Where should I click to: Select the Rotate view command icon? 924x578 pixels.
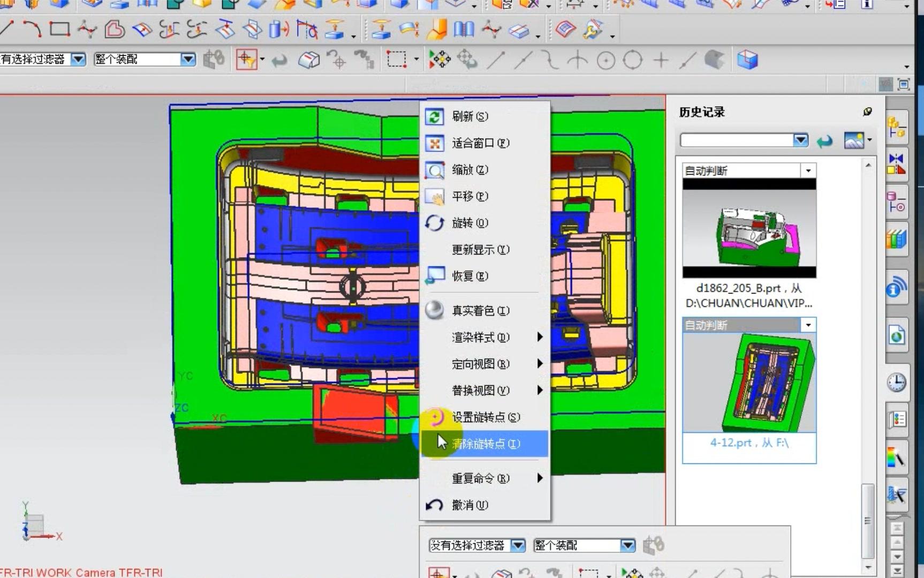click(x=435, y=223)
